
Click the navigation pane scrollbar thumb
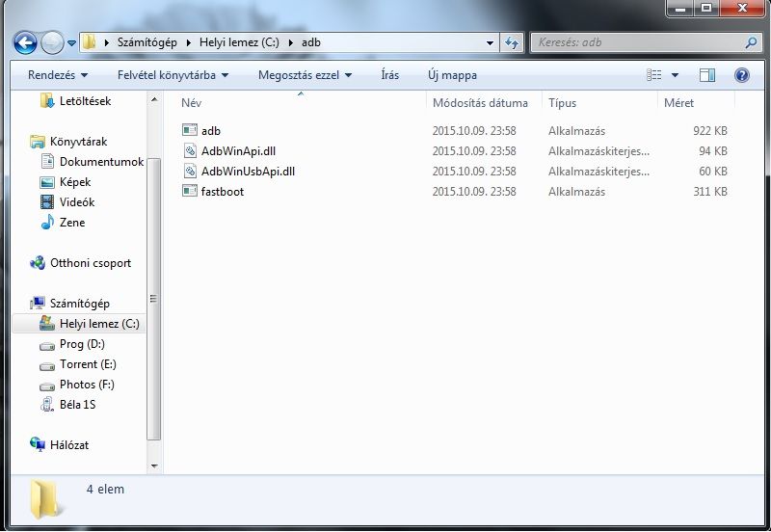154,299
